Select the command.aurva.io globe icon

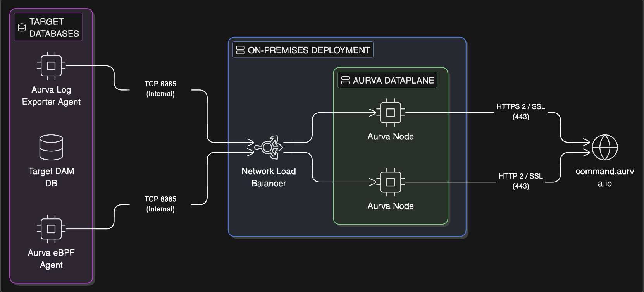click(x=604, y=147)
